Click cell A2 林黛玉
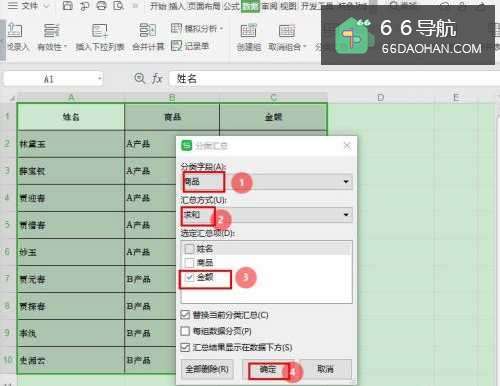 tap(71, 144)
